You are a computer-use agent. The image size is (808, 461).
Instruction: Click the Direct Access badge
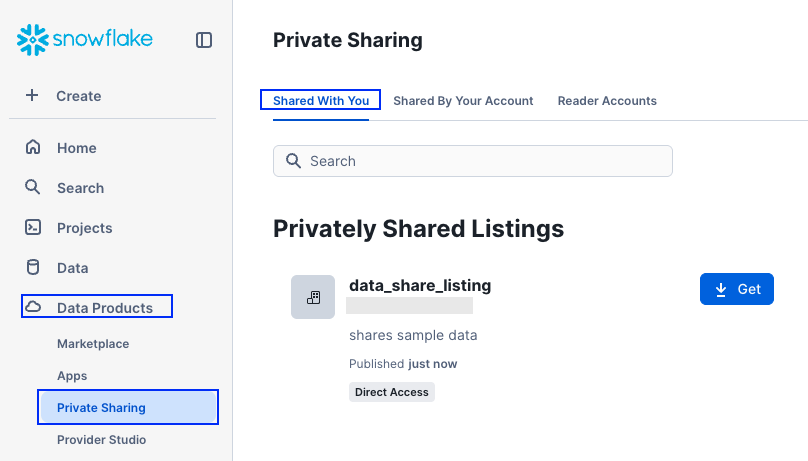392,392
